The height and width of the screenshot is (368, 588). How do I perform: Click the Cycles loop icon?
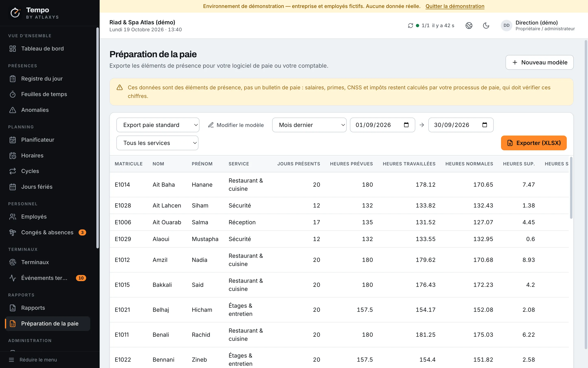(13, 171)
